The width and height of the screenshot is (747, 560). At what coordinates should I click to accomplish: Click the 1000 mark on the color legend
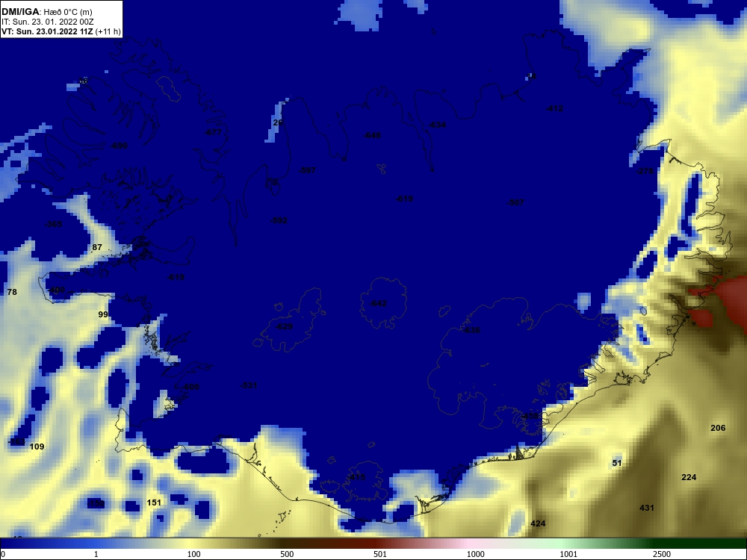475,554
